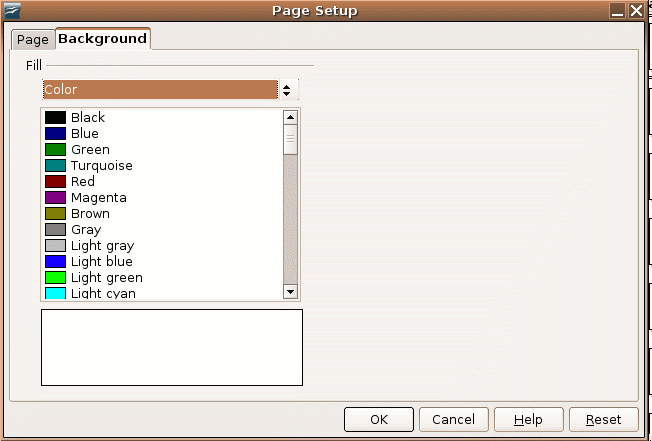Pick the Red color swatch
This screenshot has width=652, height=441.
[x=55, y=182]
